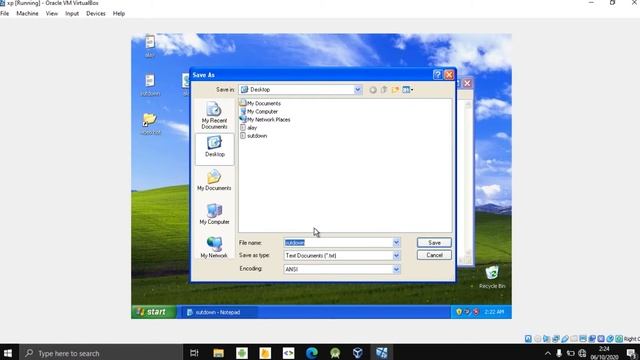Open the Save in Desktop location dropdown
The image size is (640, 360).
coord(358,89)
